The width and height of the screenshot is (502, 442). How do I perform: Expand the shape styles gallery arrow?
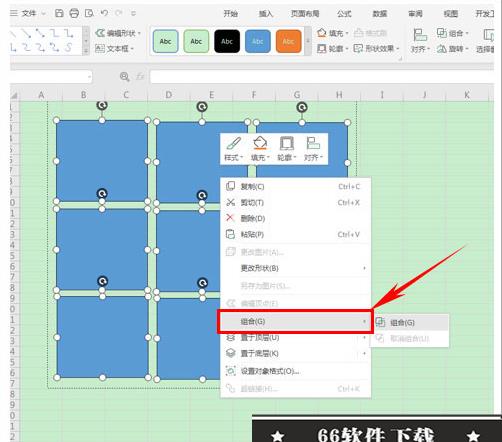(x=308, y=41)
